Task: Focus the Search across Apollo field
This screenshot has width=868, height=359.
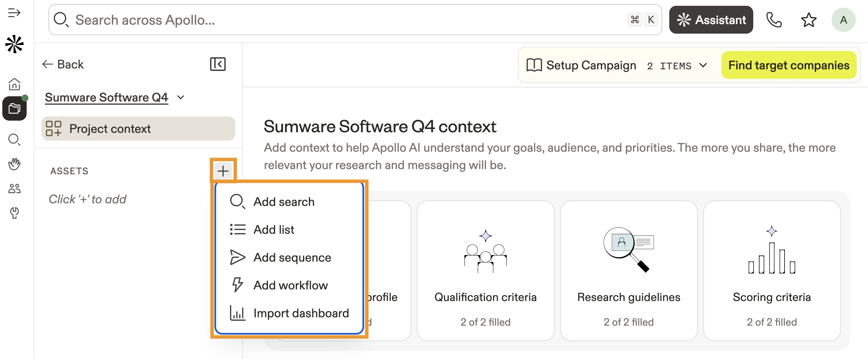Action: 337,20
